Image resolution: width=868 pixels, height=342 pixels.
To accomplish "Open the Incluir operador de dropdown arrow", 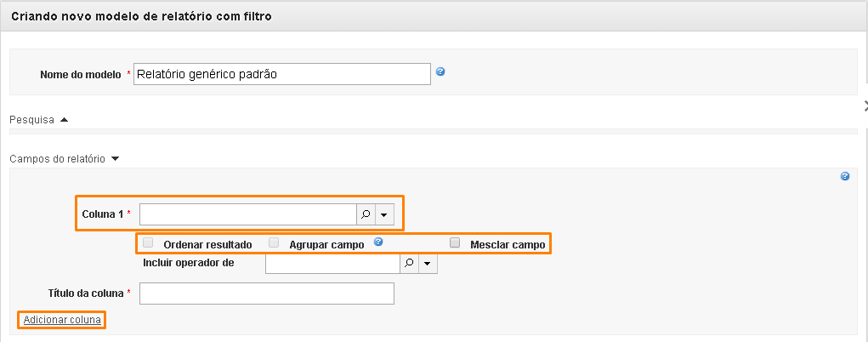I will click(x=428, y=265).
